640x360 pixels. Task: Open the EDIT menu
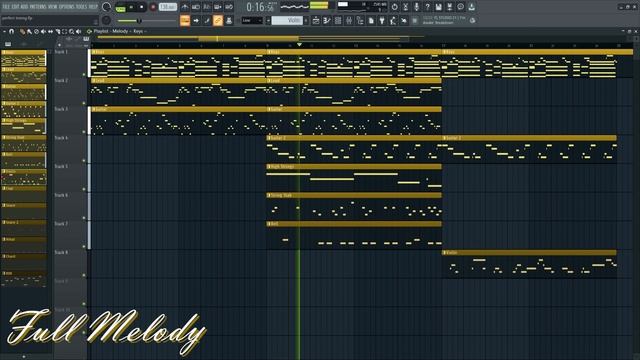click(x=16, y=7)
